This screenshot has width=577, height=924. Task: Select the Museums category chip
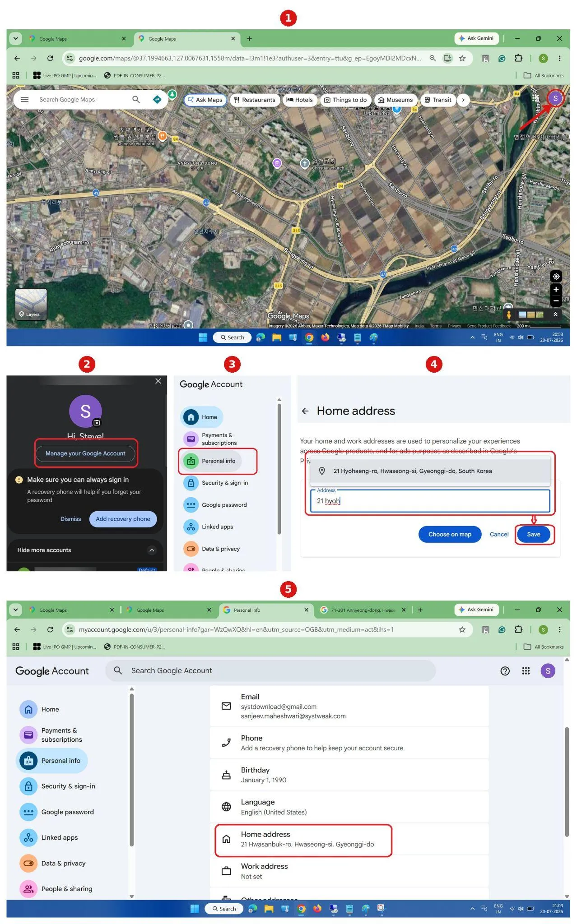pos(395,100)
